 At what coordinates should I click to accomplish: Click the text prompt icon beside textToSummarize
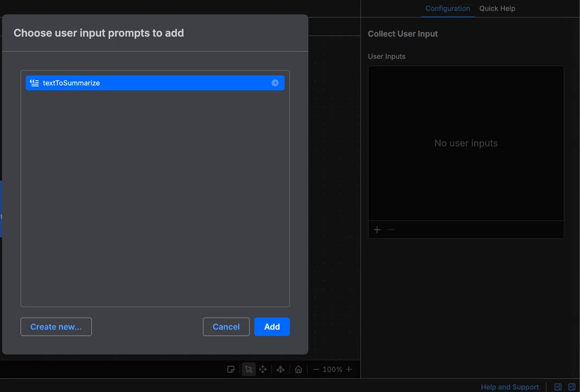(x=34, y=83)
